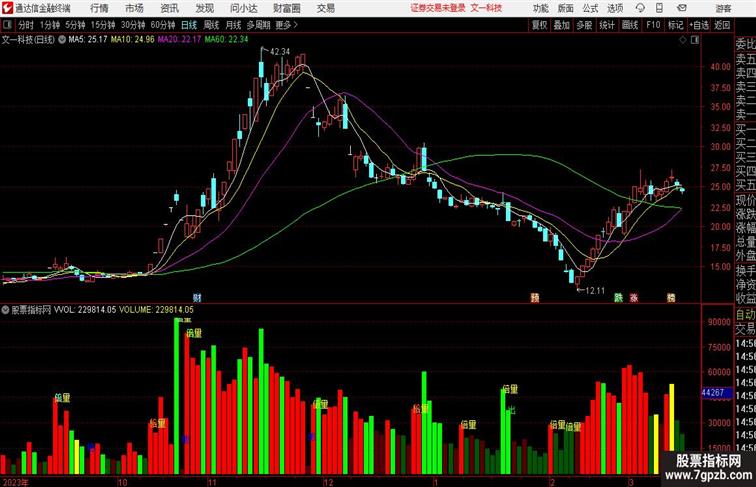
Task: Click the MA5: 25.17 indicator label
Action: (x=88, y=40)
